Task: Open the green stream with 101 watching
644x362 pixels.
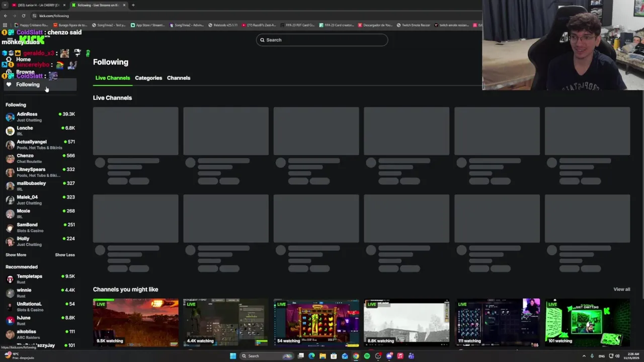Action: pyautogui.click(x=587, y=322)
